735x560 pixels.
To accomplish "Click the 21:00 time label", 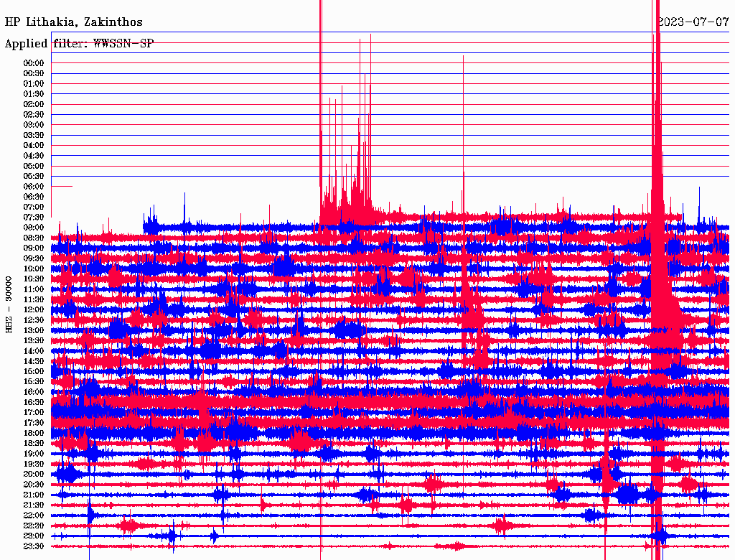I will coord(34,495).
